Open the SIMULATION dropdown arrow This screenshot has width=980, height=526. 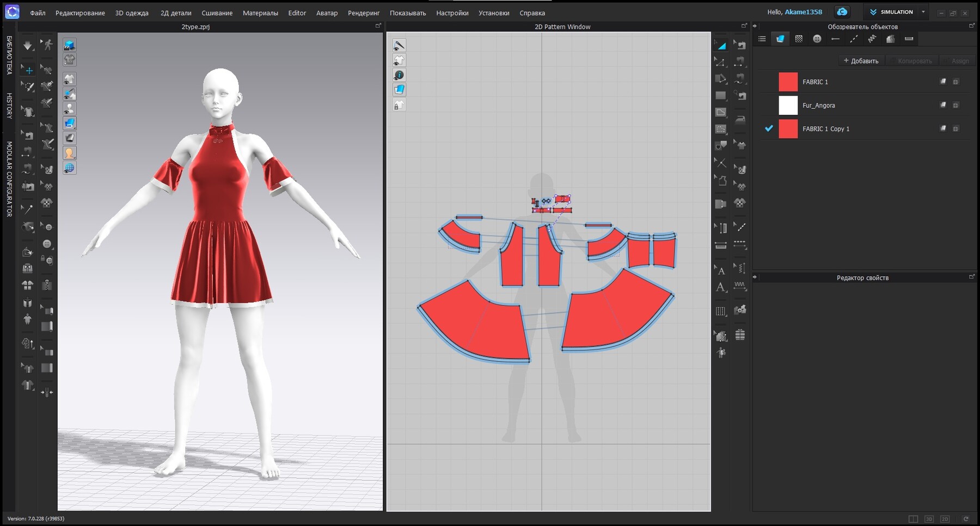pyautogui.click(x=922, y=11)
